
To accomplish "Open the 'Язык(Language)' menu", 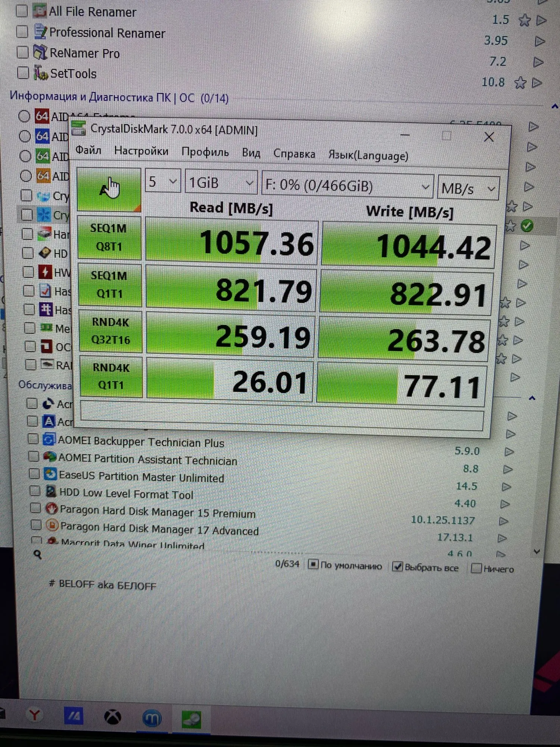I will pos(368,155).
